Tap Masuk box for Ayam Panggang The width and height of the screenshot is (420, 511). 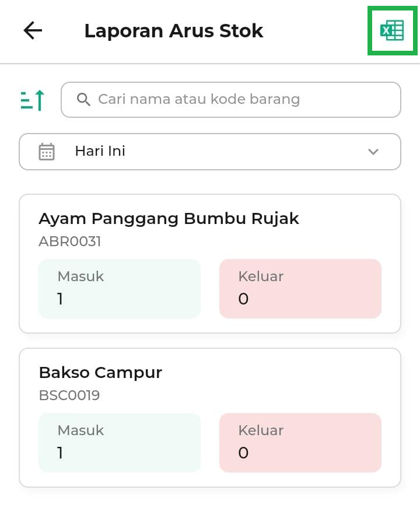click(x=120, y=289)
